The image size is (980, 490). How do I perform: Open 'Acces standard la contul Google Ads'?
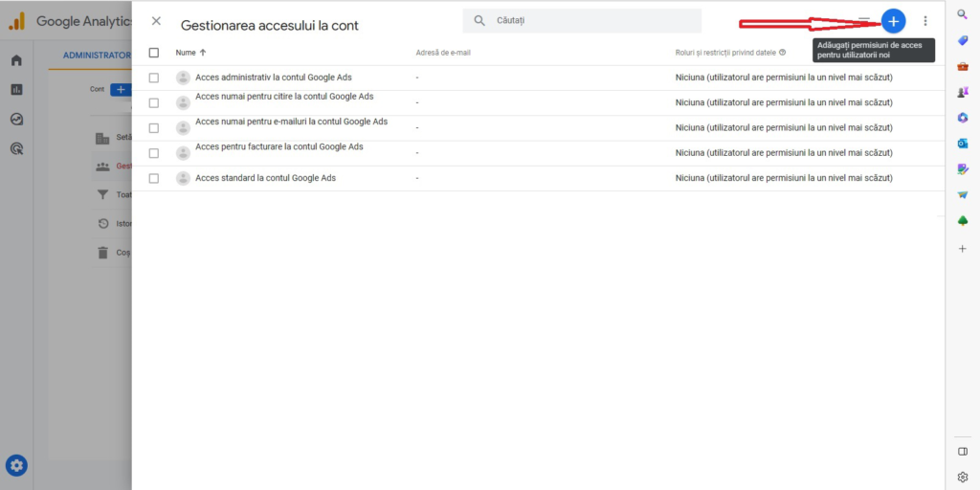tap(266, 178)
